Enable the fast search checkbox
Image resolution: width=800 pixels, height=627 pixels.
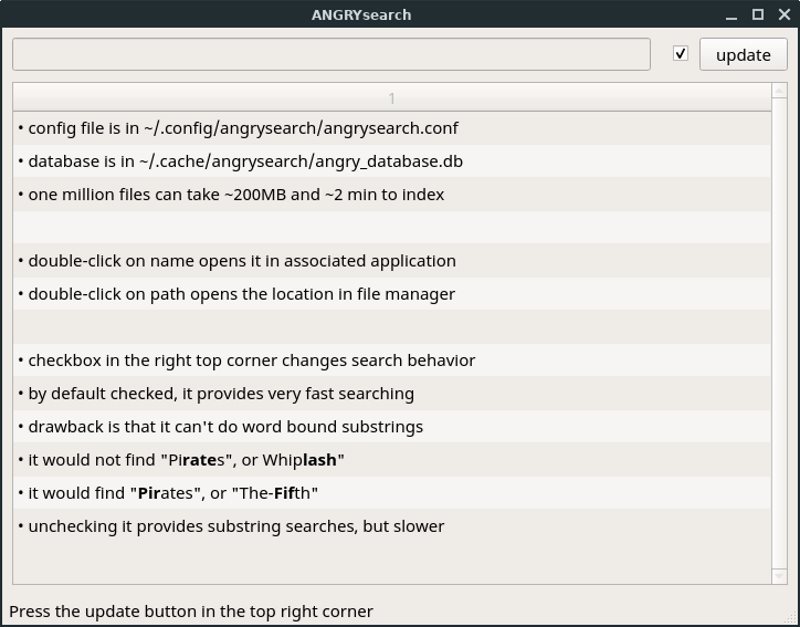point(680,54)
